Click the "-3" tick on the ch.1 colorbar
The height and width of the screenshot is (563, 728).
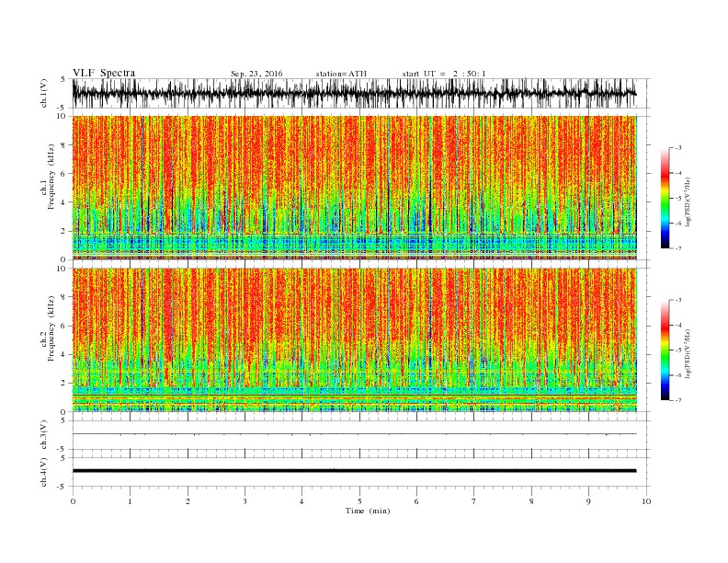coord(677,148)
